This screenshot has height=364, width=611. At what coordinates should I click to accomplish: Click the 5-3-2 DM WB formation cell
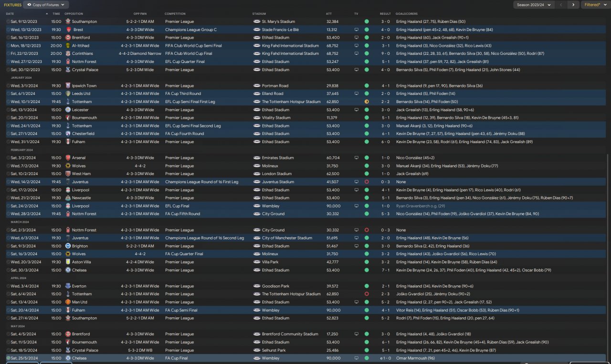click(x=140, y=350)
